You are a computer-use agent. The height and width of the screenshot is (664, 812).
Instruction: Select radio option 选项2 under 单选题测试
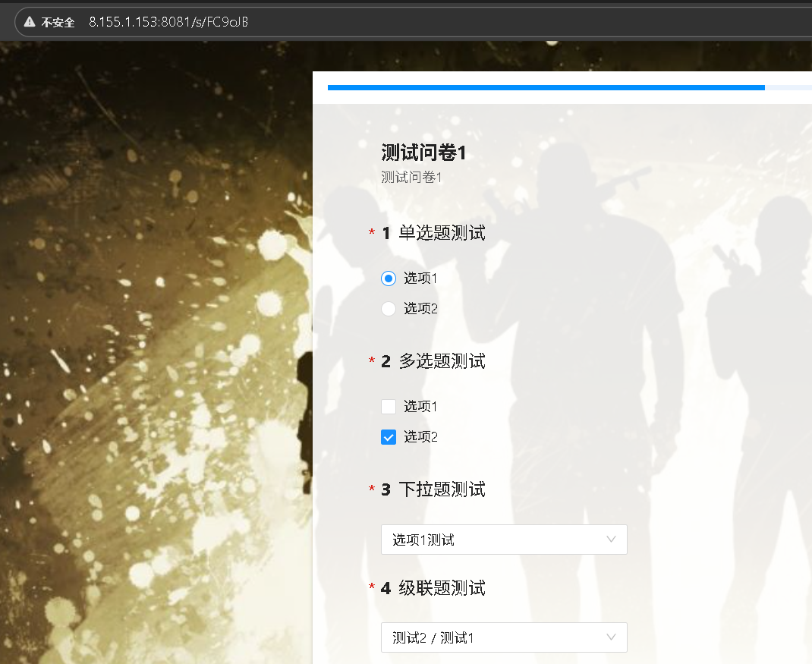(x=389, y=309)
